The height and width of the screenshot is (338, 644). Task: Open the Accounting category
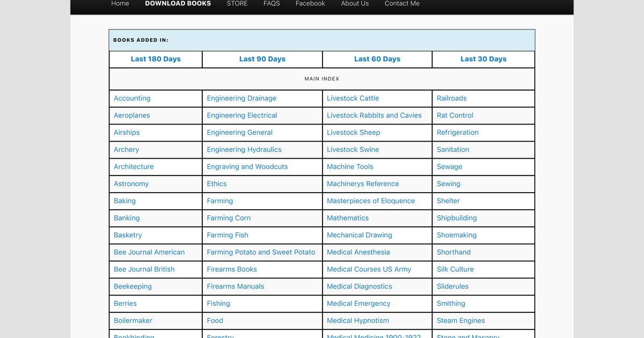pyautogui.click(x=132, y=98)
